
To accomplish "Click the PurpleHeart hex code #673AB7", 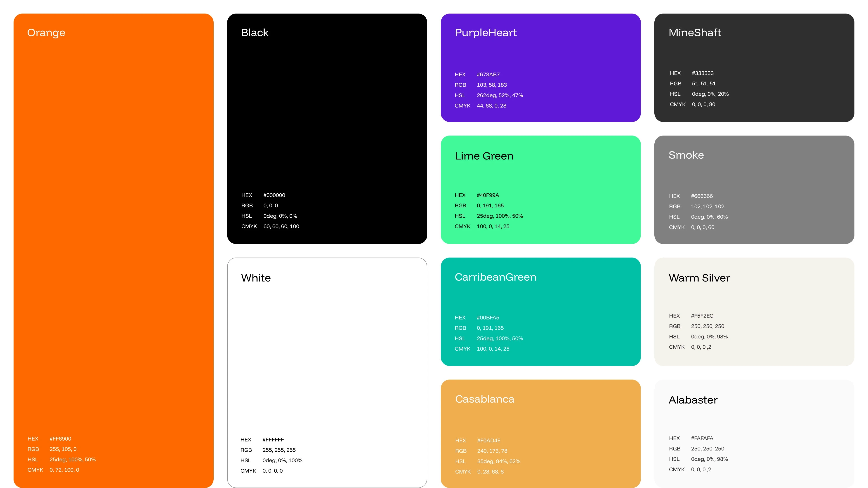I will pos(488,74).
